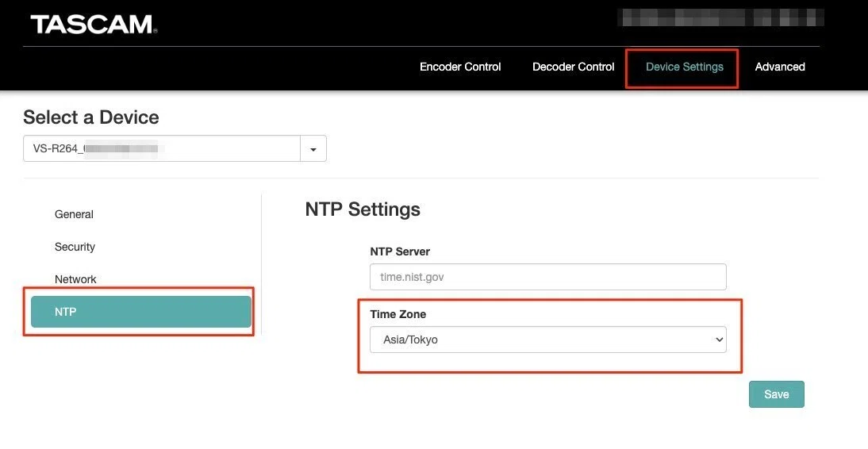Select Network in the settings sidebar

pyautogui.click(x=75, y=279)
